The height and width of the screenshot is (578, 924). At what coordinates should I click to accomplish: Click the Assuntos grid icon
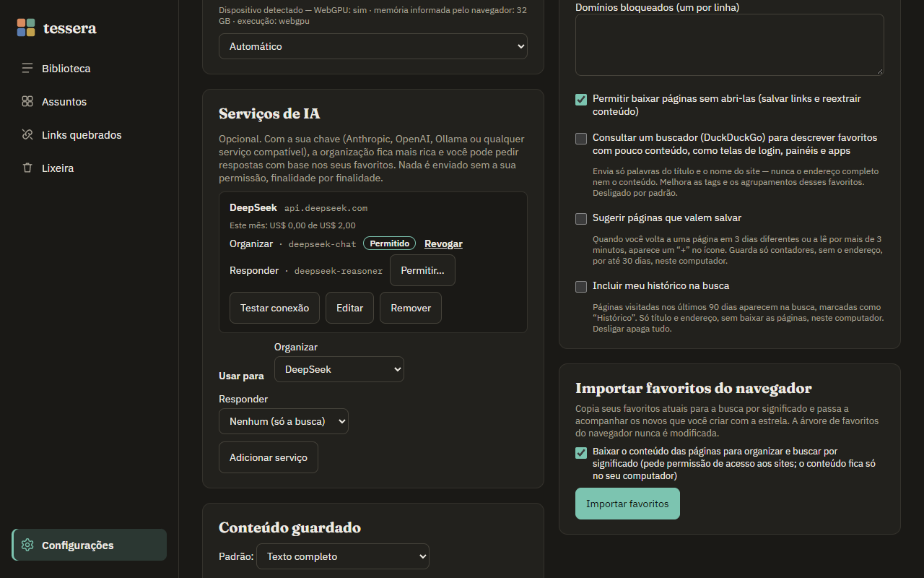point(27,102)
